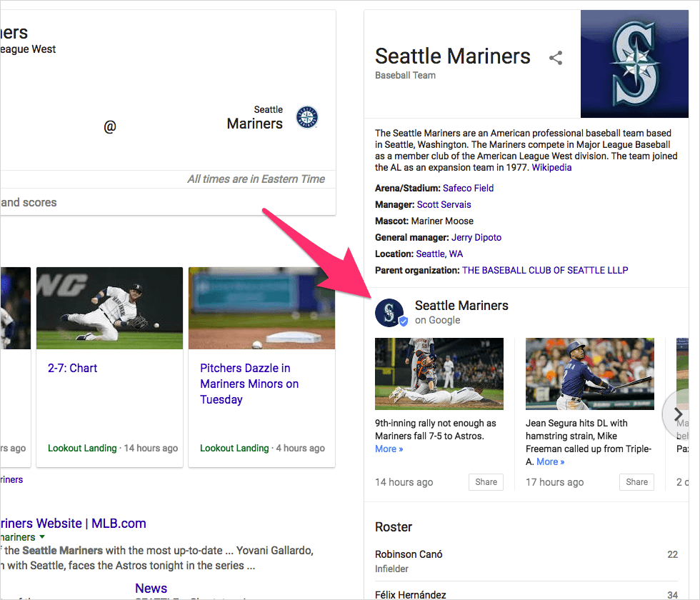Click More on the Jean Segura post
This screenshot has height=600, width=700.
coord(551,461)
